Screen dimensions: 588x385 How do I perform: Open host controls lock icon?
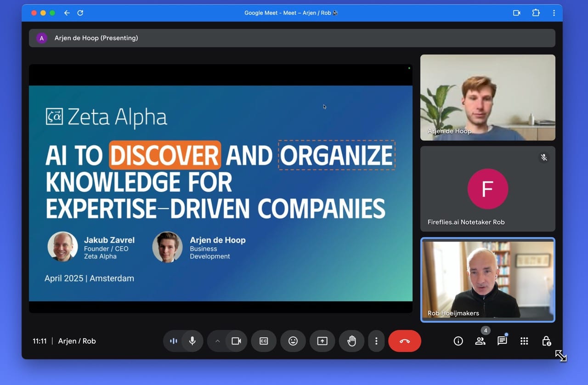click(x=546, y=341)
